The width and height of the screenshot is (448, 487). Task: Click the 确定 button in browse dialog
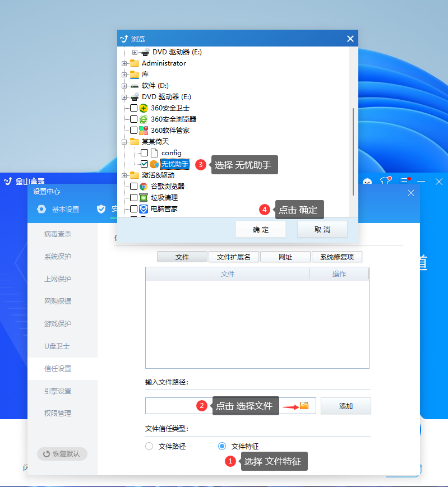coord(260,230)
